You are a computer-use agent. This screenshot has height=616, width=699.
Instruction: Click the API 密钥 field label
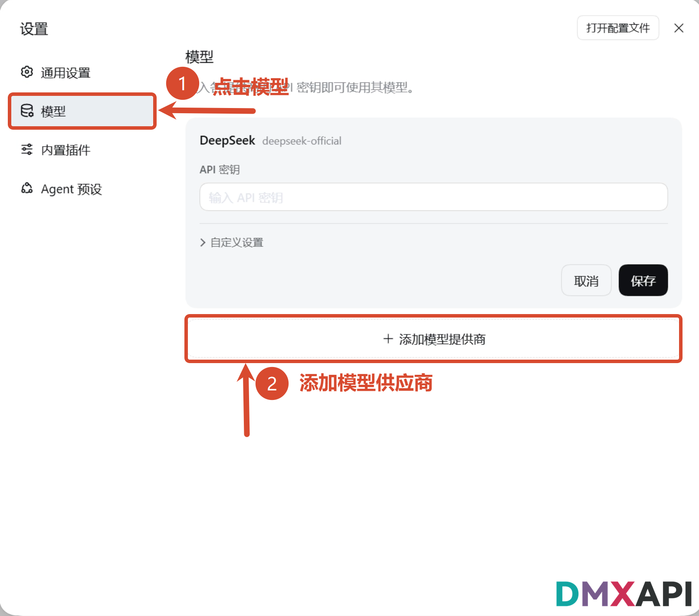(220, 170)
